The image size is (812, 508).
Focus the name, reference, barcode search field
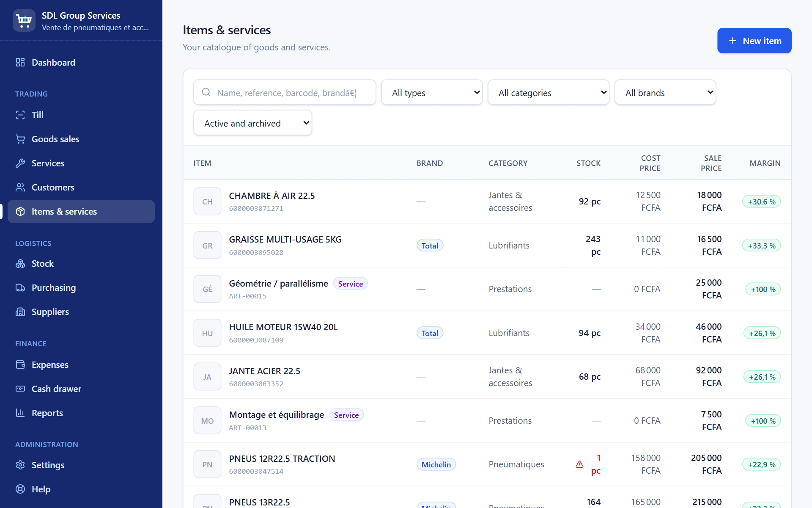[x=285, y=92]
